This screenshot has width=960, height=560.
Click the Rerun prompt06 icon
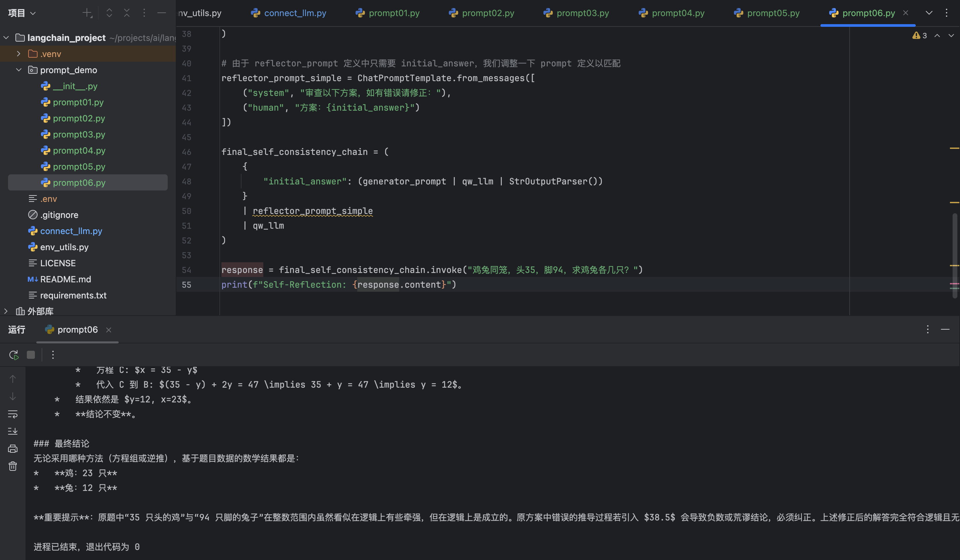pos(14,355)
